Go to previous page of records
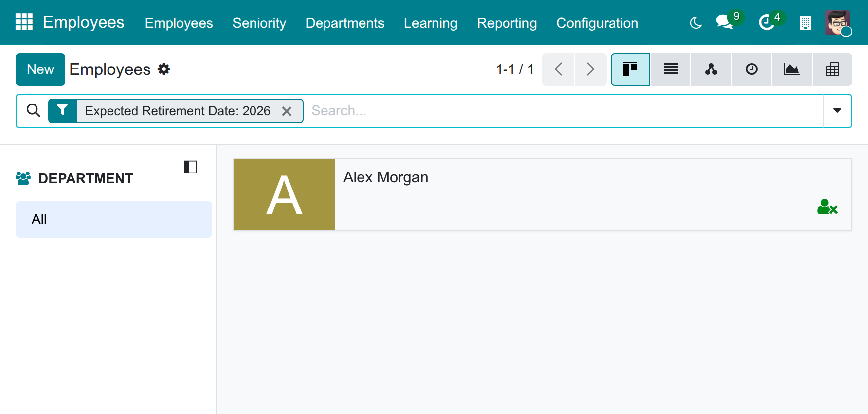Image resolution: width=868 pixels, height=414 pixels. [558, 69]
